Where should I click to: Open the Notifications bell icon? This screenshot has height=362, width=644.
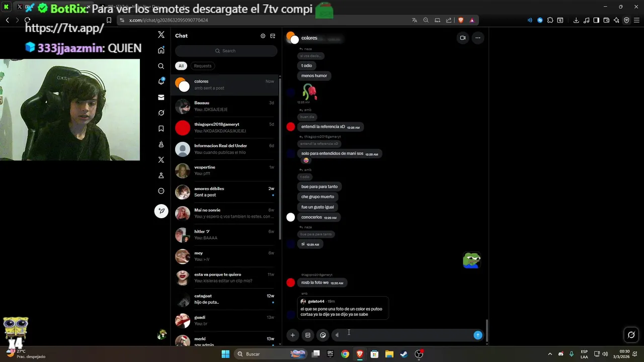pyautogui.click(x=161, y=81)
